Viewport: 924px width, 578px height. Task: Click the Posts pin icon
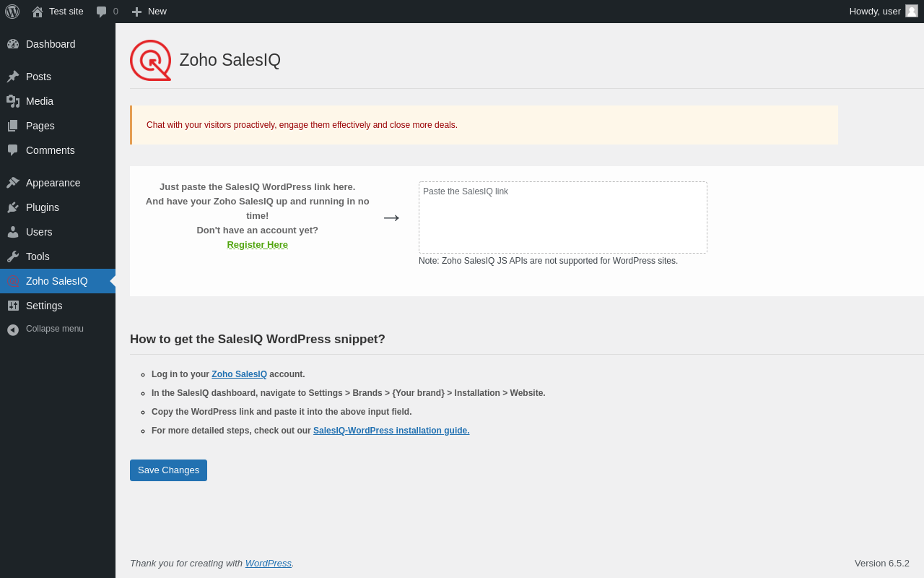pyautogui.click(x=13, y=77)
